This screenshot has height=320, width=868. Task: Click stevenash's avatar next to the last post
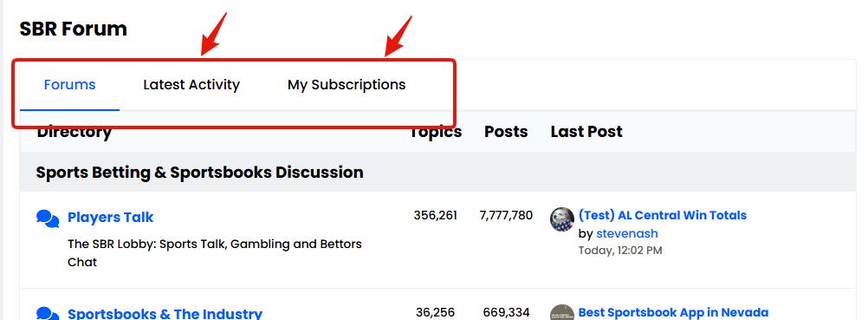(x=562, y=219)
